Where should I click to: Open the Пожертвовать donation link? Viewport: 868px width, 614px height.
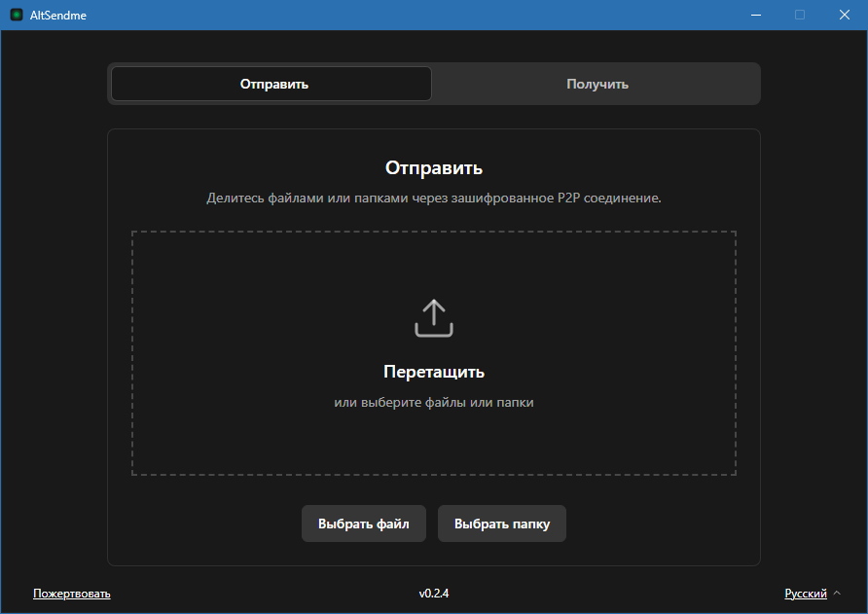tap(72, 594)
